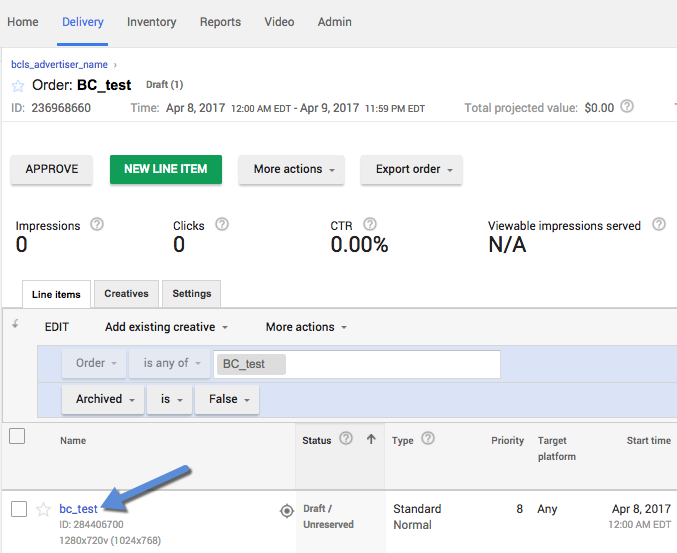Click the Status column help icon
The height and width of the screenshot is (553, 677).
347,439
